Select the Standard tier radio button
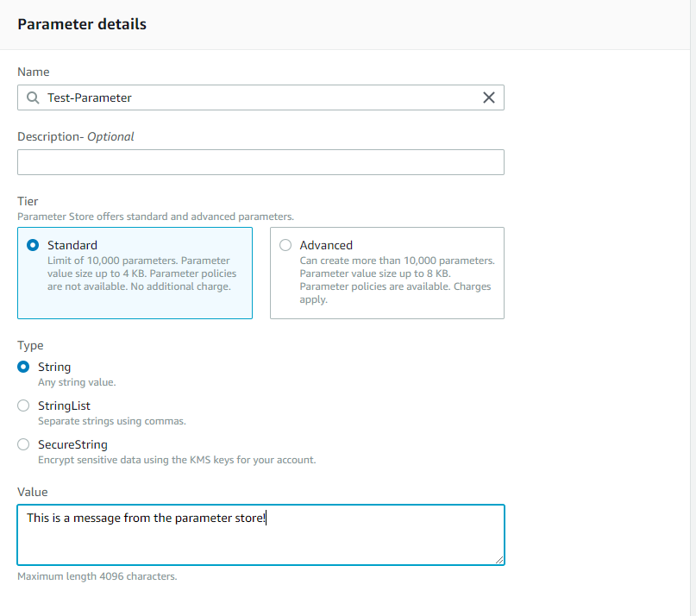This screenshot has height=616, width=696. click(34, 245)
